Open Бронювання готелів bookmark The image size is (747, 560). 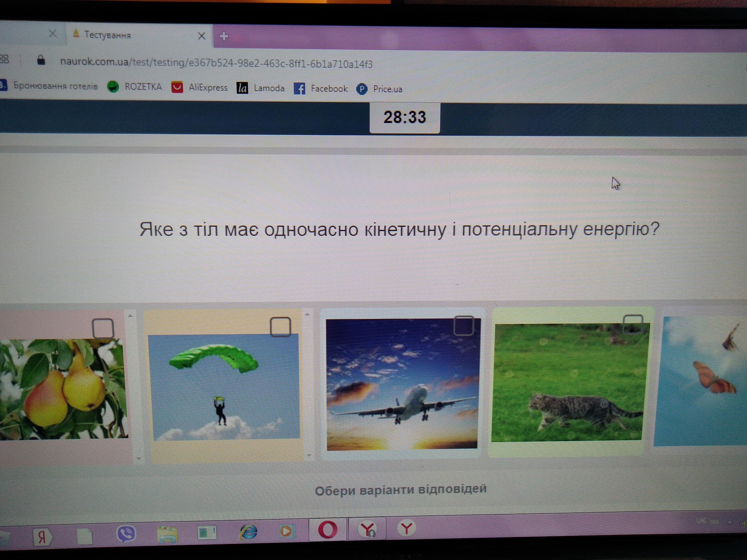49,86
